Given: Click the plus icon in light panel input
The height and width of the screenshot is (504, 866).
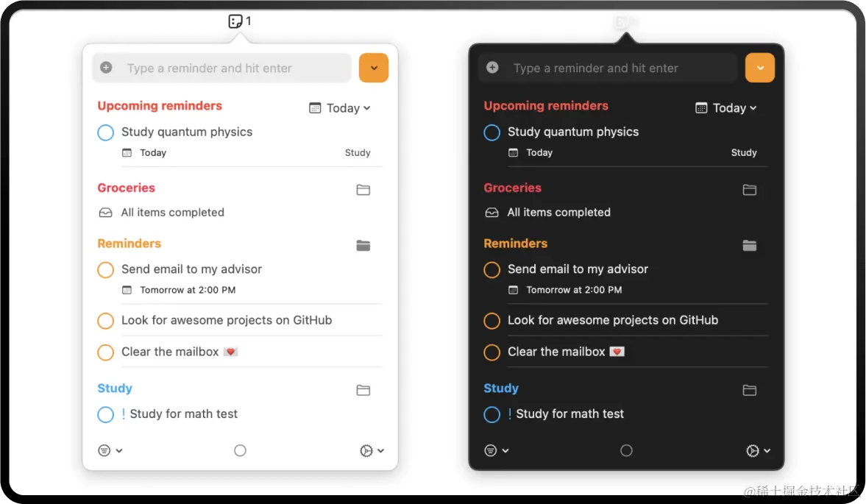Looking at the screenshot, I should (106, 68).
